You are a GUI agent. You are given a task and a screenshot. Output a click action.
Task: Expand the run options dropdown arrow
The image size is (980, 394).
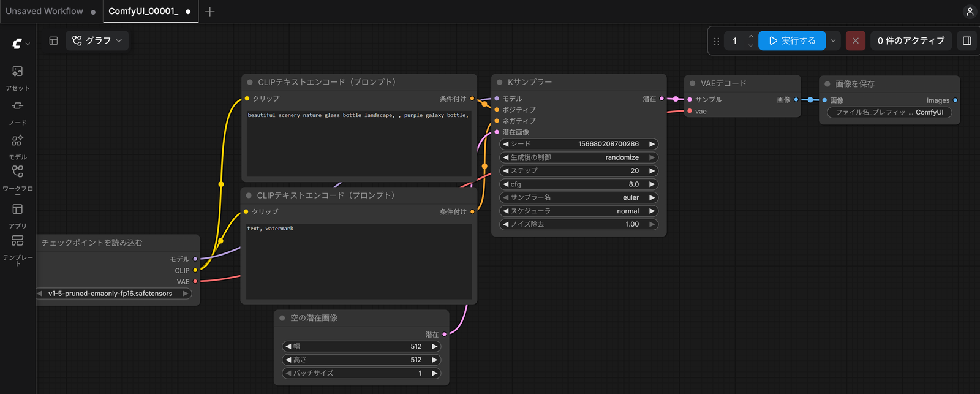(833, 40)
